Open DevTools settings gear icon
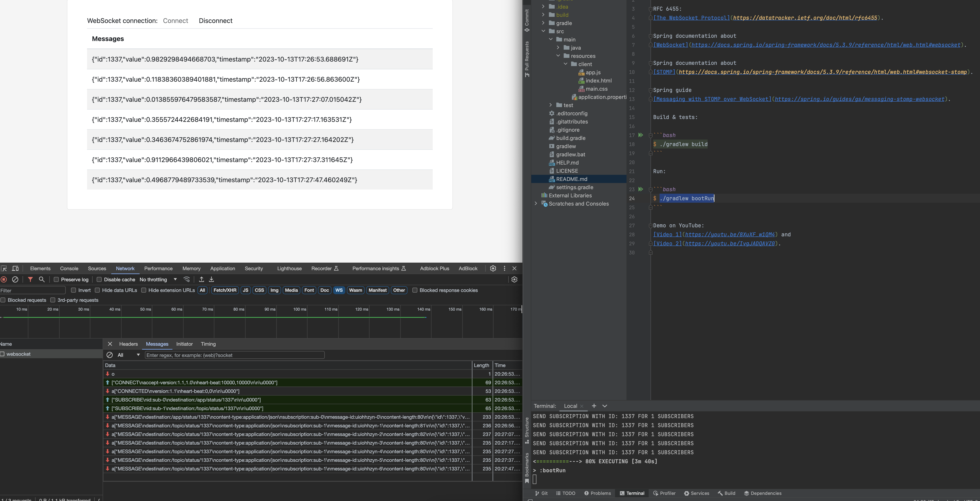 click(x=493, y=268)
